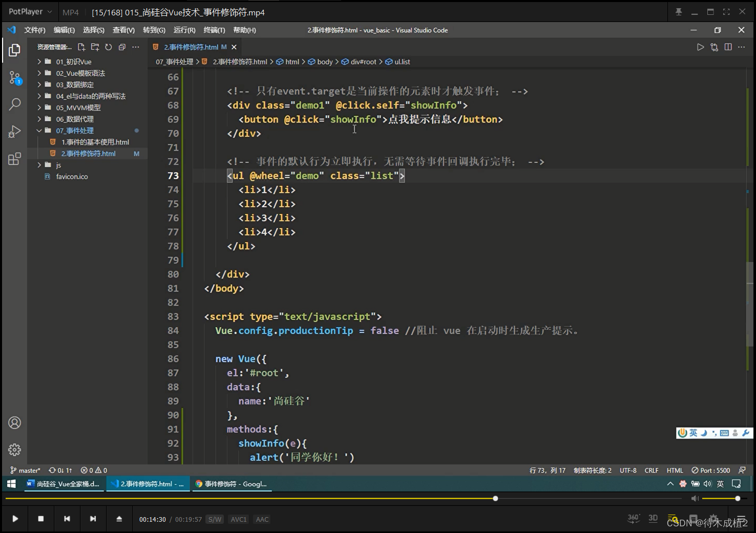
Task: Open the Manage gear in activity bar
Action: pyautogui.click(x=14, y=450)
